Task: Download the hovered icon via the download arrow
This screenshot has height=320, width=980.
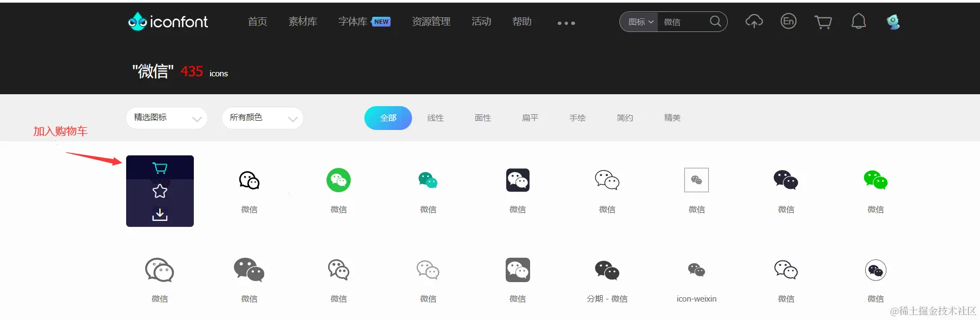Action: click(x=160, y=214)
